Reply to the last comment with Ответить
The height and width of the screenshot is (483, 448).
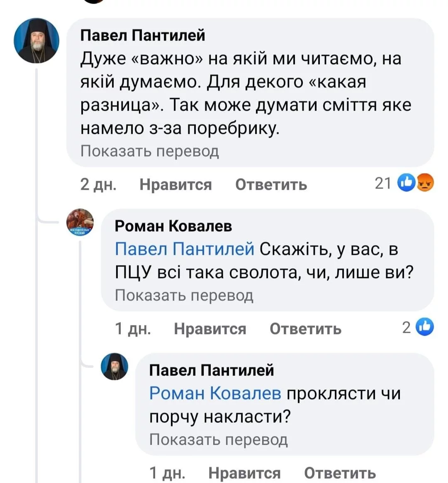(340, 473)
